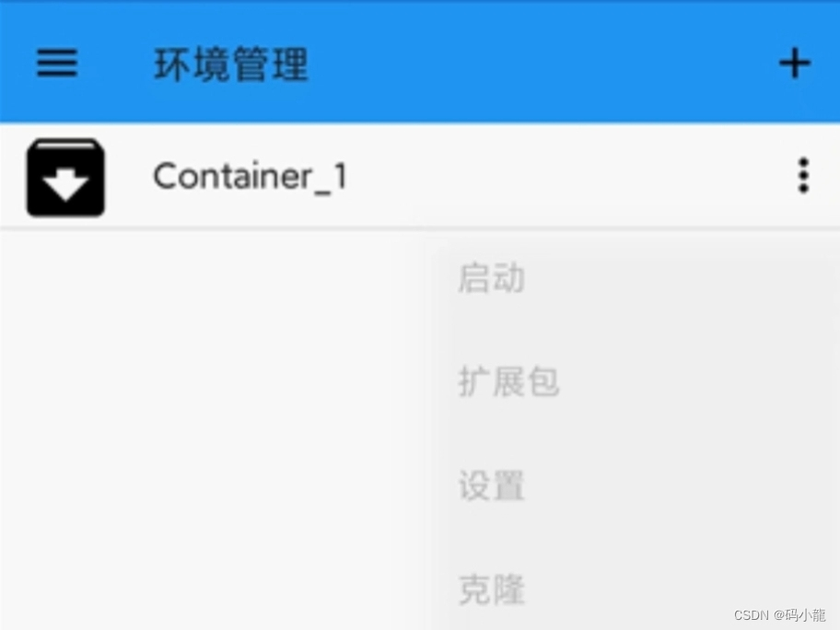
Task: Open the hamburger navigation menu
Action: pos(57,64)
